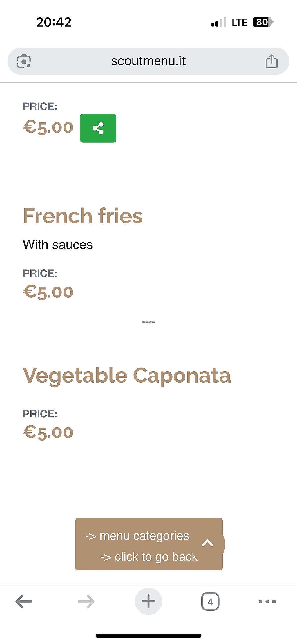Tap the 20:42 clock in status bar
Screen dimensions: 297x644
(54, 22)
